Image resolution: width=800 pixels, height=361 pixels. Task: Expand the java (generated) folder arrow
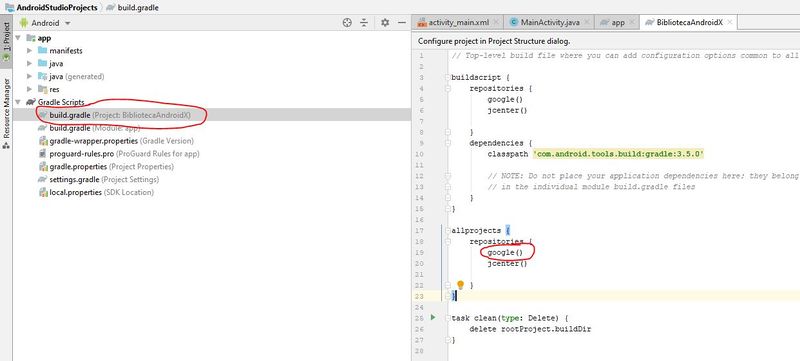[29, 76]
